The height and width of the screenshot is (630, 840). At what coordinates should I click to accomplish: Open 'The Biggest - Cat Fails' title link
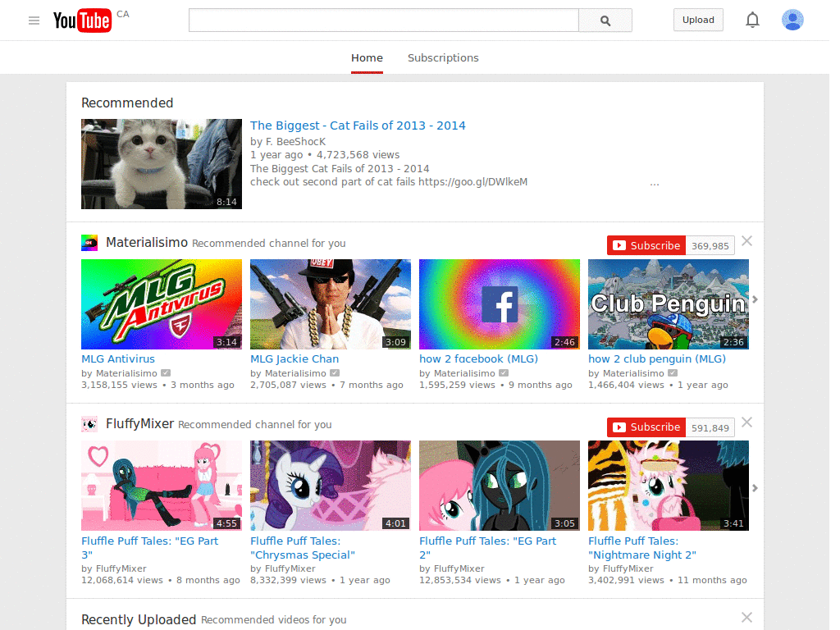coord(358,126)
